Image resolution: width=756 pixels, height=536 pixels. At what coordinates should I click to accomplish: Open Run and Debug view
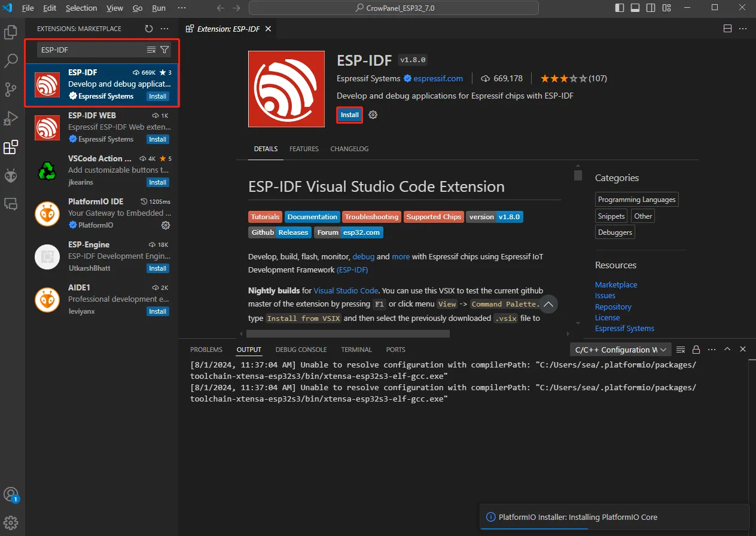click(x=11, y=118)
